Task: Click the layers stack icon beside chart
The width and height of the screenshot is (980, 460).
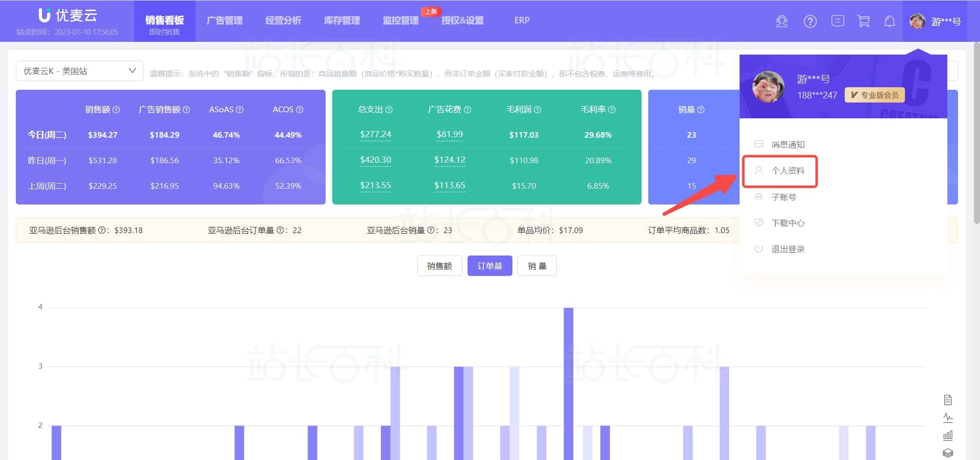Action: click(948, 453)
